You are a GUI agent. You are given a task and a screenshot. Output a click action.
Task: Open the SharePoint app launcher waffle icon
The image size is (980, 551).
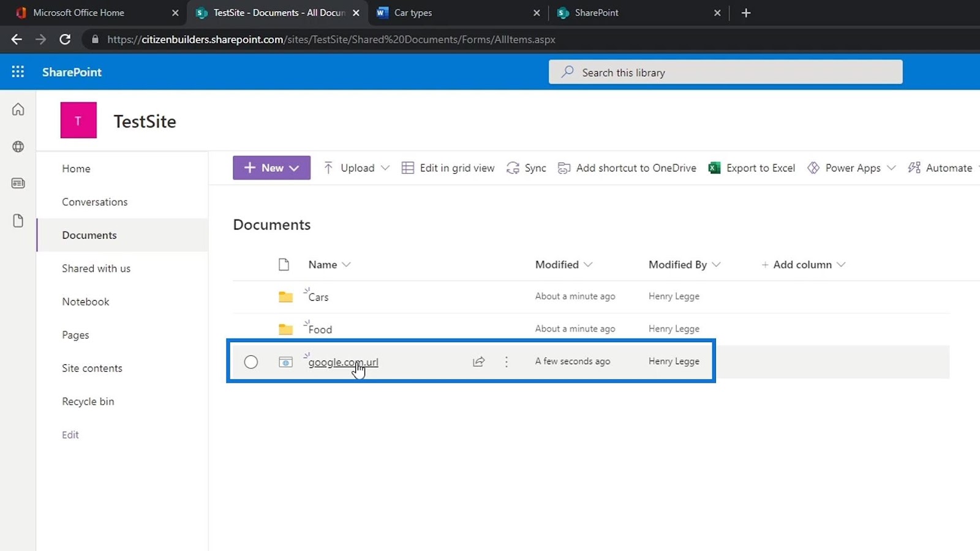coord(18,72)
